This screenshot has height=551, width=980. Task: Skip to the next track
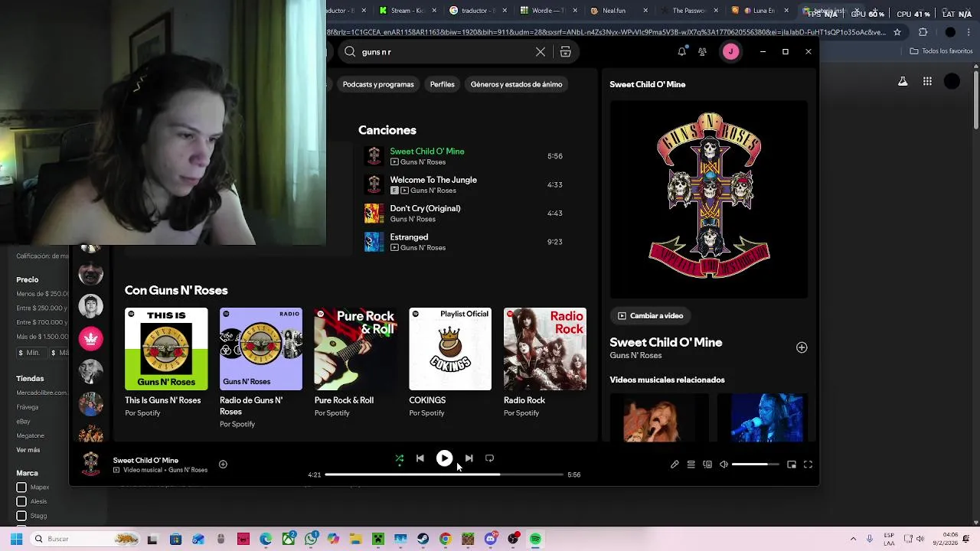(x=469, y=458)
